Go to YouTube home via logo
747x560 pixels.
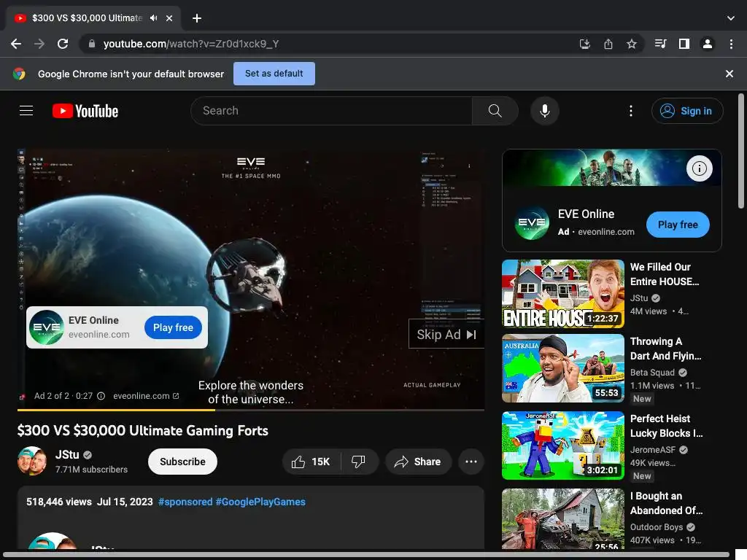point(85,111)
